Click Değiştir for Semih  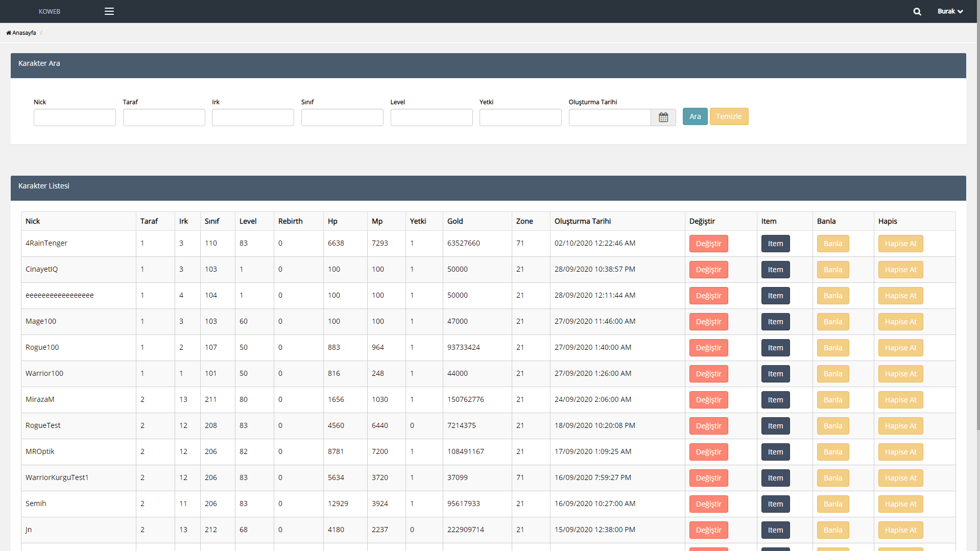point(708,504)
